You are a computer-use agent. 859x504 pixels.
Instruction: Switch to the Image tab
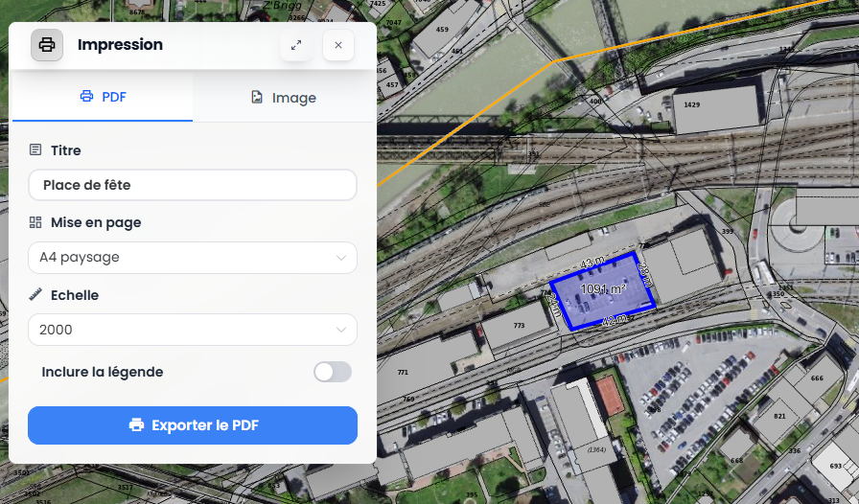tap(284, 98)
